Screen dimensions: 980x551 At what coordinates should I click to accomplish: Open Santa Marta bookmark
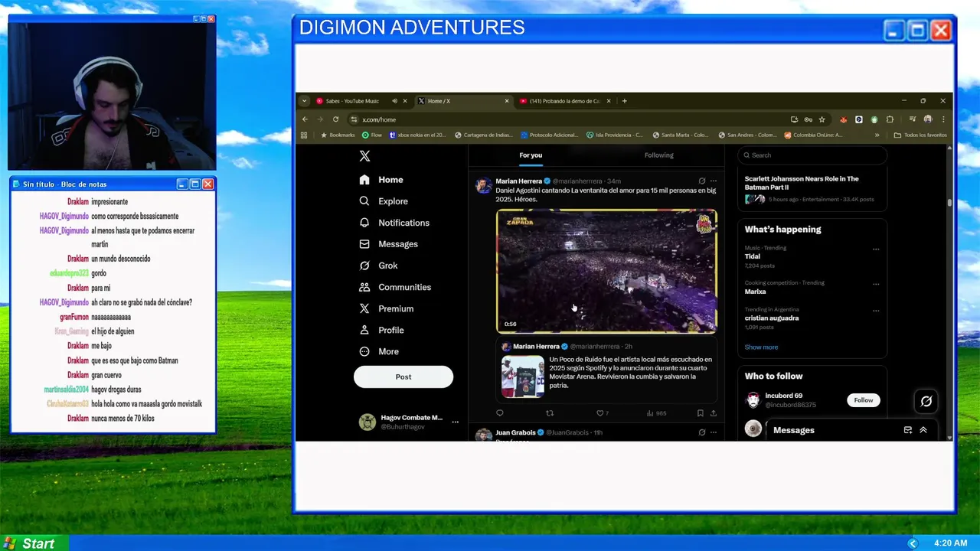click(x=681, y=135)
